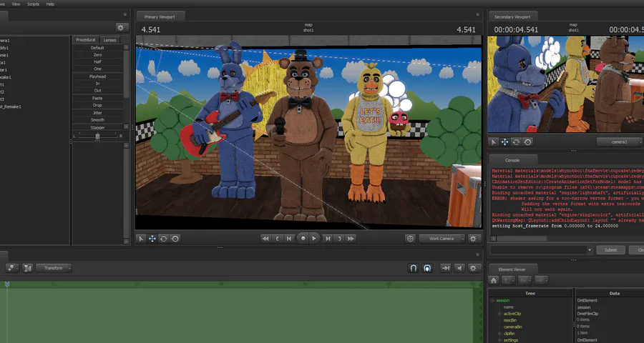Image resolution: width=644 pixels, height=343 pixels.
Task: Click the screen manipulator tool in primary viewport
Action: (175, 239)
